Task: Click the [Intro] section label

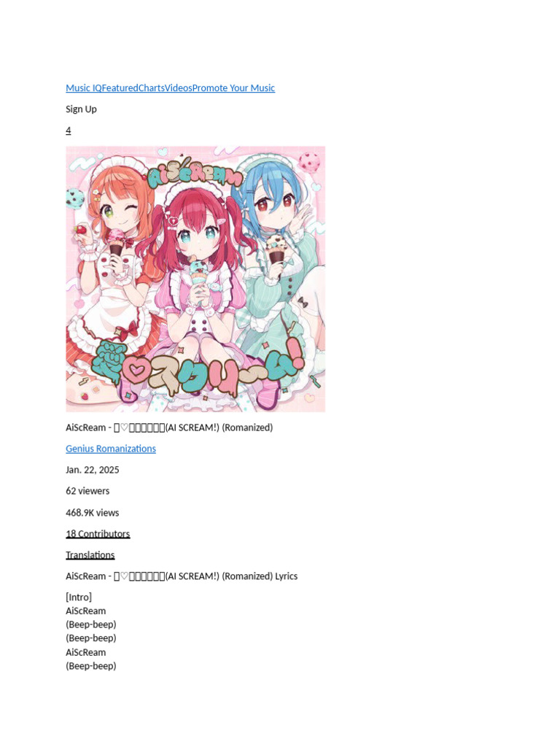Action: point(79,597)
